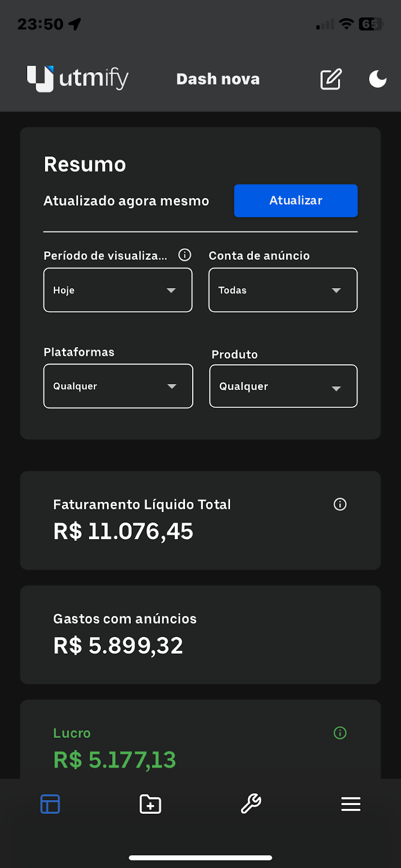Open the edit dashboard pencil icon
Screen dimensions: 401x868
(x=330, y=79)
